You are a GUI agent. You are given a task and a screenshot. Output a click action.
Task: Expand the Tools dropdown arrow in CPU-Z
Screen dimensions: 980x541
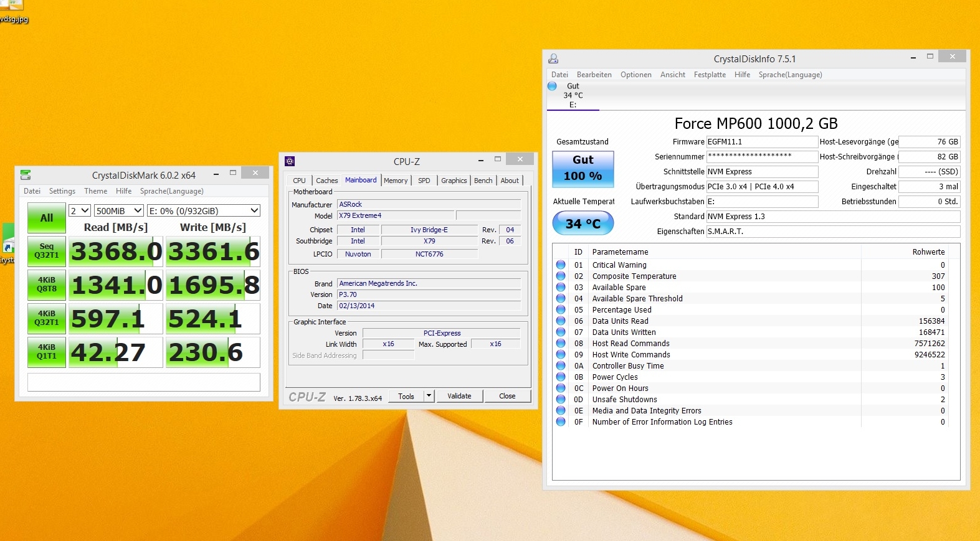pyautogui.click(x=429, y=396)
